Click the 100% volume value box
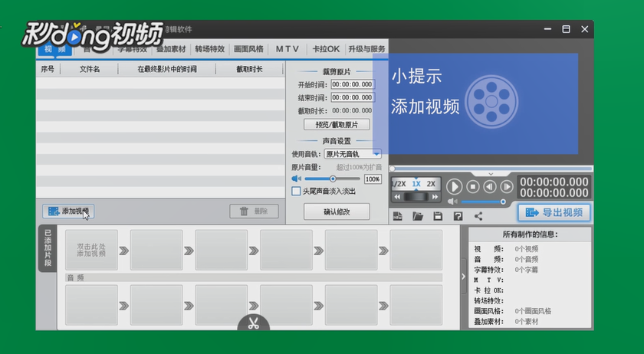The image size is (644, 354). 373,179
